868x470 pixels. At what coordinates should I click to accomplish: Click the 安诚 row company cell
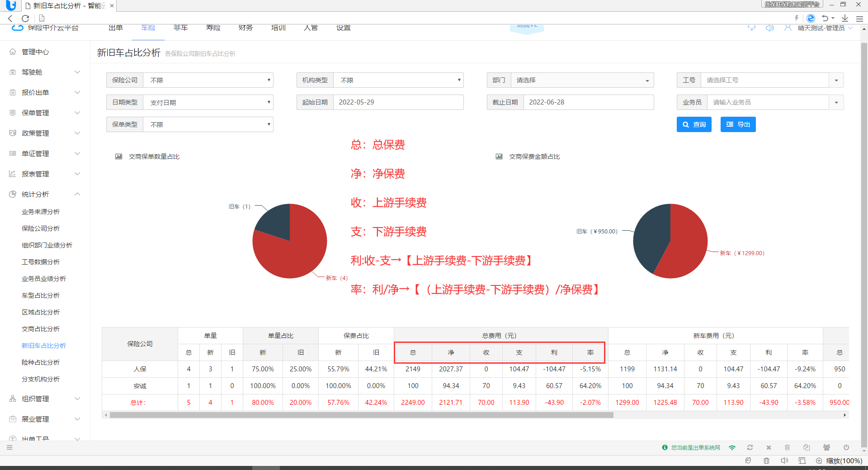click(140, 386)
